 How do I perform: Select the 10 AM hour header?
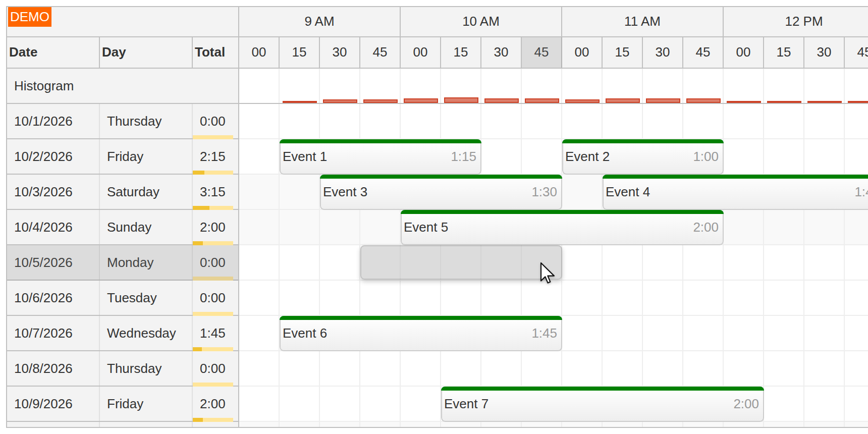481,22
